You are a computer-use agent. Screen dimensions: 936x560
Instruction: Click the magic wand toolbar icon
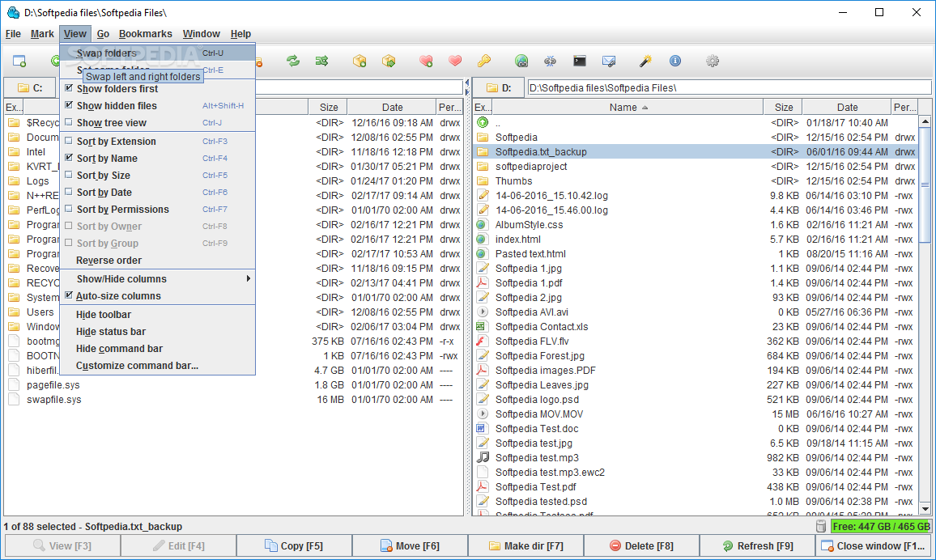(x=645, y=61)
